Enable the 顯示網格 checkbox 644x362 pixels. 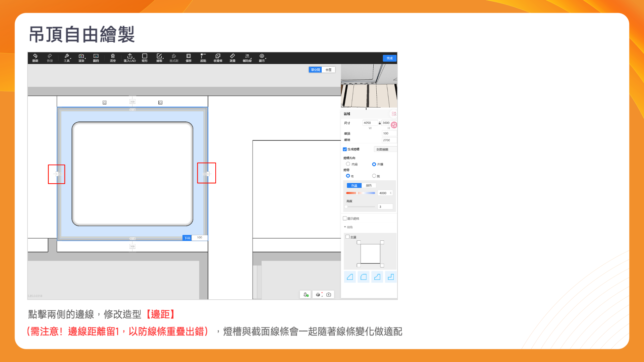pos(345,218)
